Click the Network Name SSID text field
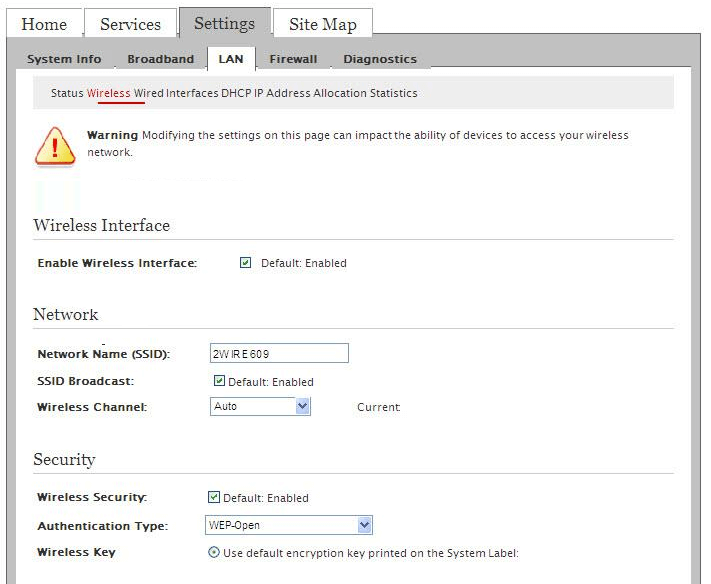Image resolution: width=711 pixels, height=584 pixels. pyautogui.click(x=279, y=353)
